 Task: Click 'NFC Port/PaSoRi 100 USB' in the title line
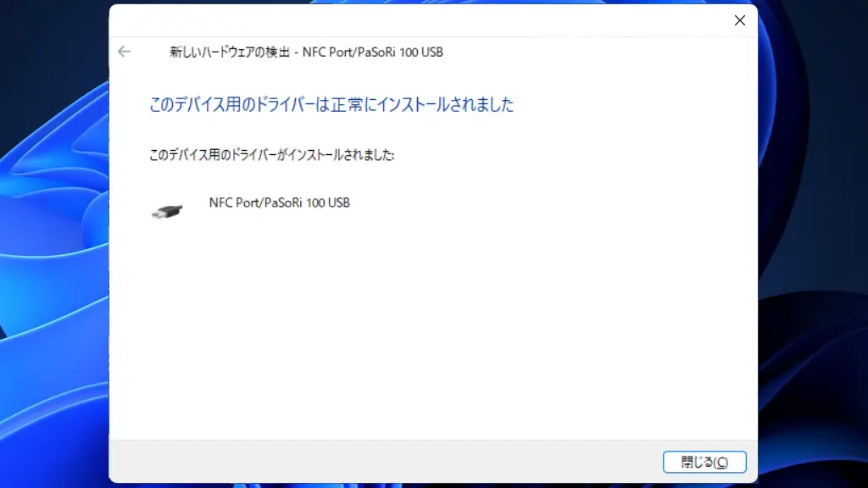pyautogui.click(x=373, y=53)
